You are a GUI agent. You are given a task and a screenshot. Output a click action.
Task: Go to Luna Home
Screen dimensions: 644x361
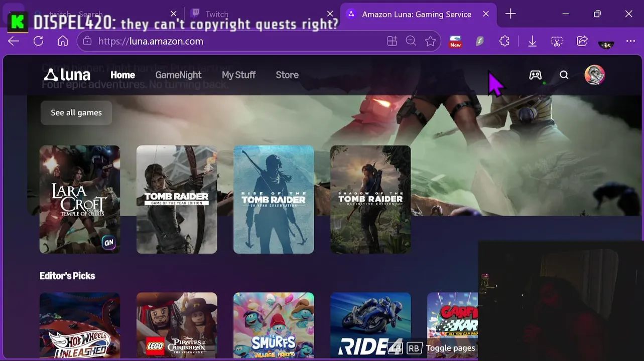(123, 75)
